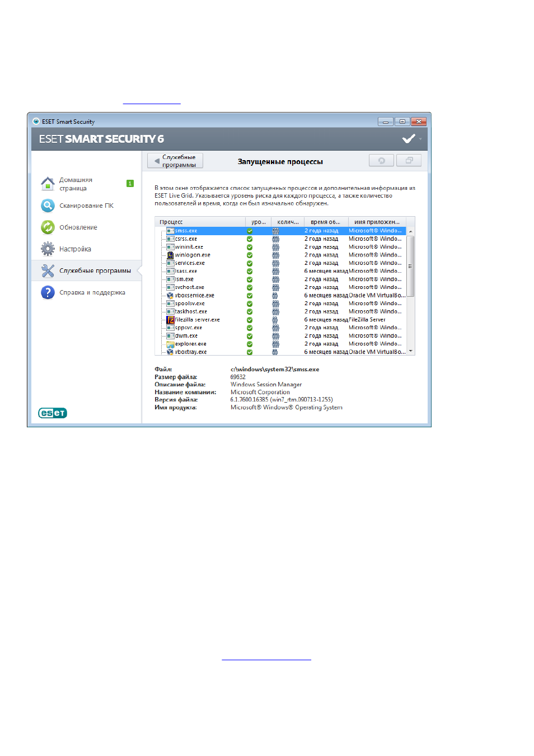Select the sppsvc.exe process
This screenshot has width=534, height=756.
(x=188, y=328)
